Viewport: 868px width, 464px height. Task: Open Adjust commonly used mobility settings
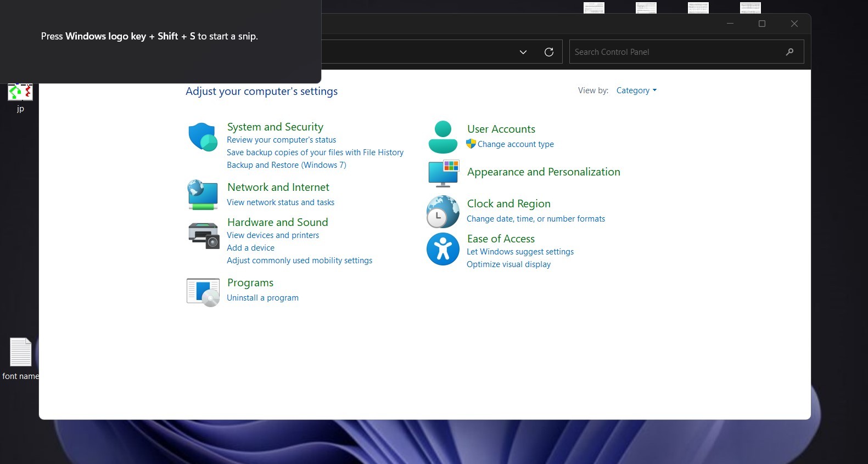pos(299,261)
